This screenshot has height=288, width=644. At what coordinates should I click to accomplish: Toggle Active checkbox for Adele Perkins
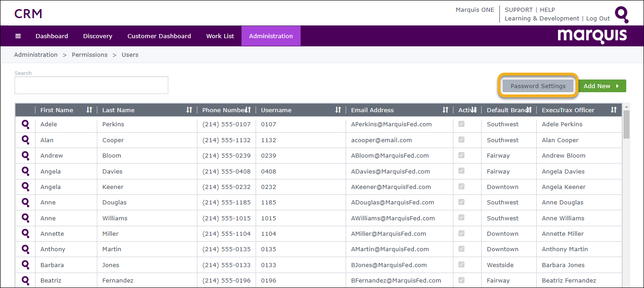tap(461, 124)
